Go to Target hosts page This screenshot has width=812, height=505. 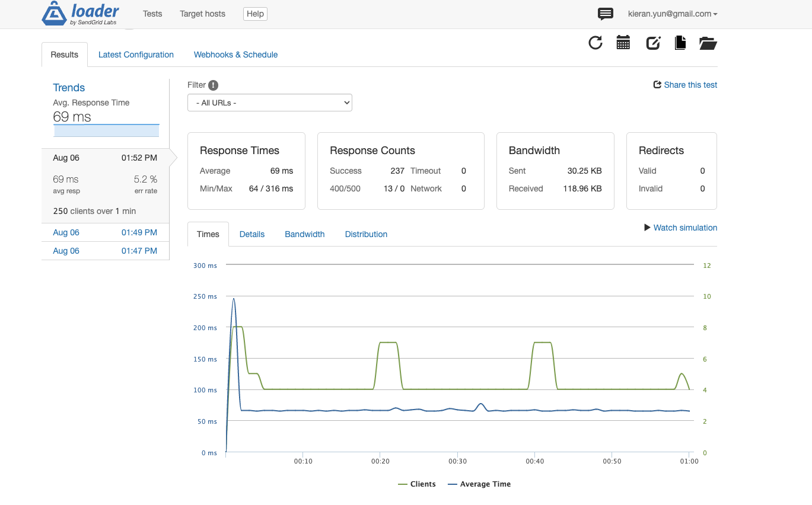[203, 14]
